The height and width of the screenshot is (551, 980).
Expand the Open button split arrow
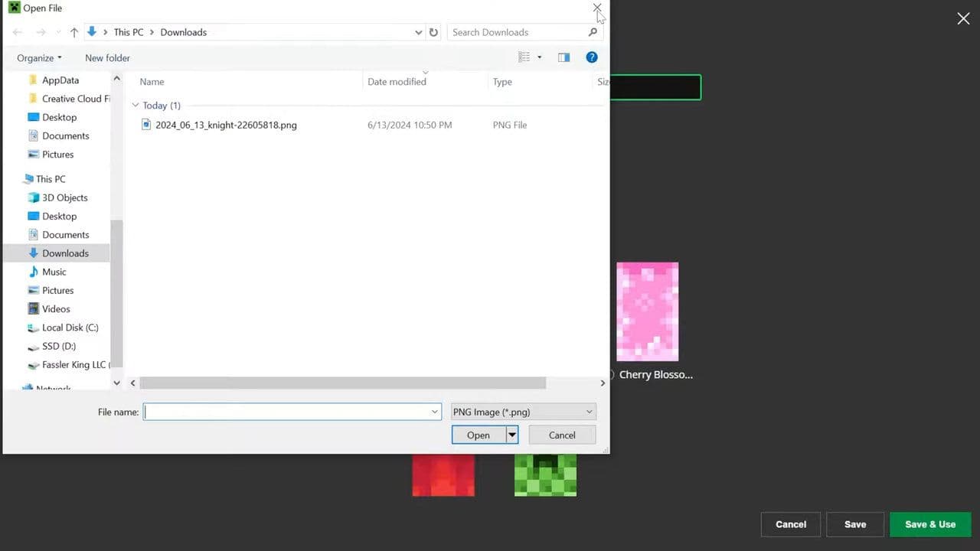pos(512,435)
